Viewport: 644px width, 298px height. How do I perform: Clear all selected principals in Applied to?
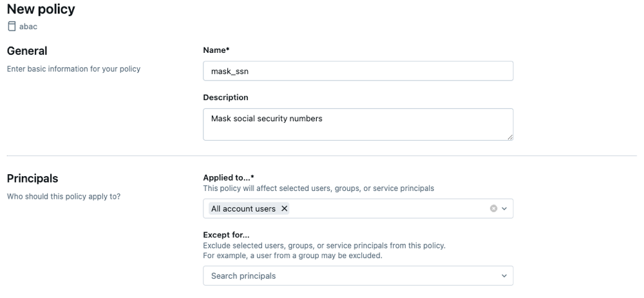click(494, 209)
